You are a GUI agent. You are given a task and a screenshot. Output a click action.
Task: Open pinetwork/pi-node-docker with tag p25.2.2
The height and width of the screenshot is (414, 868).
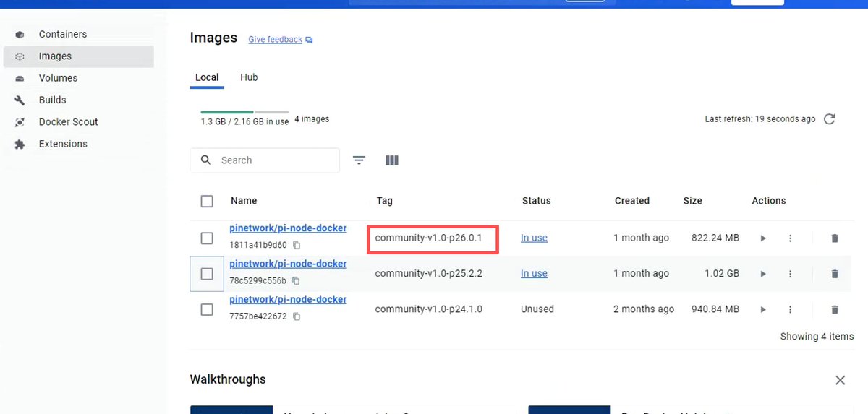point(288,264)
